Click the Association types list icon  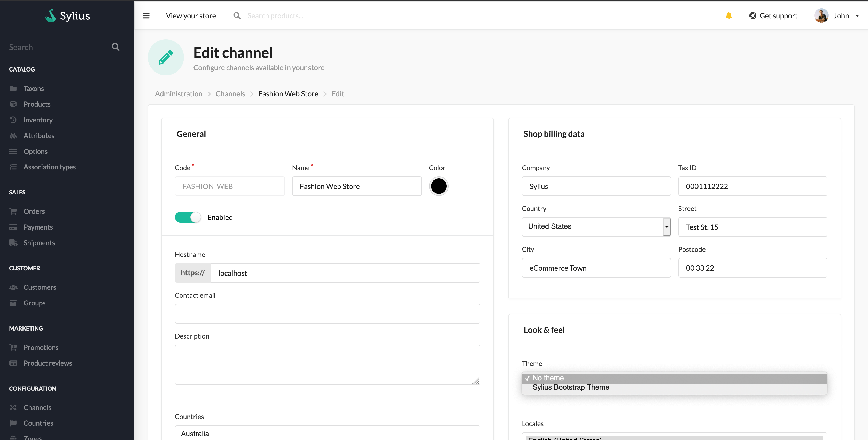13,167
